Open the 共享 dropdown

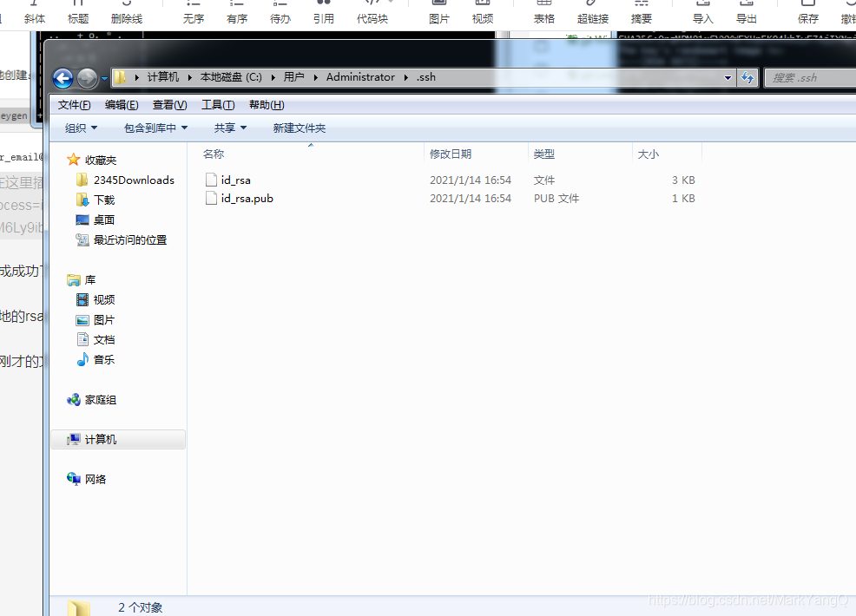click(230, 128)
